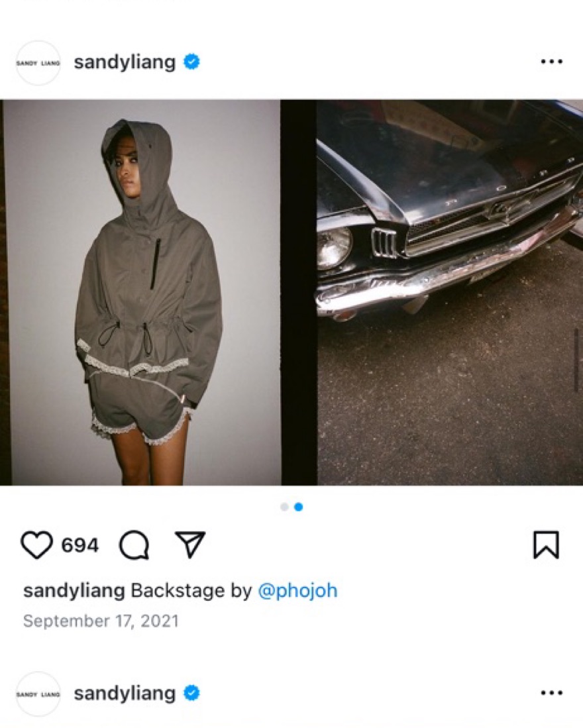Image resolution: width=583 pixels, height=728 pixels.
Task: Share the post with the paper plane icon
Action: pyautogui.click(x=190, y=544)
